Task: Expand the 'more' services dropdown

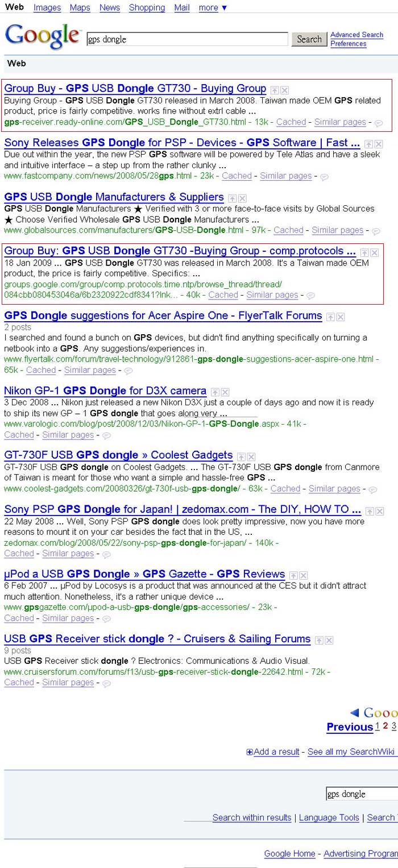Action: click(213, 7)
